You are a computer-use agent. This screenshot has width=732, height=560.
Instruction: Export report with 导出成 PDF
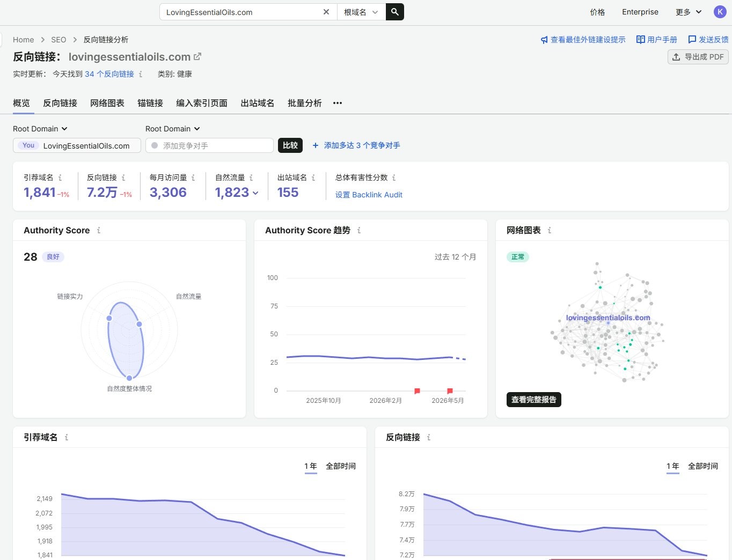click(x=698, y=57)
